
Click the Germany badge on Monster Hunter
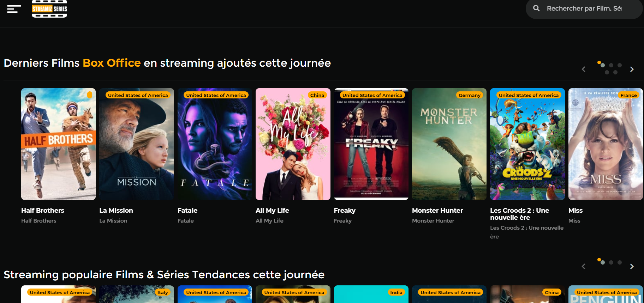(x=470, y=95)
